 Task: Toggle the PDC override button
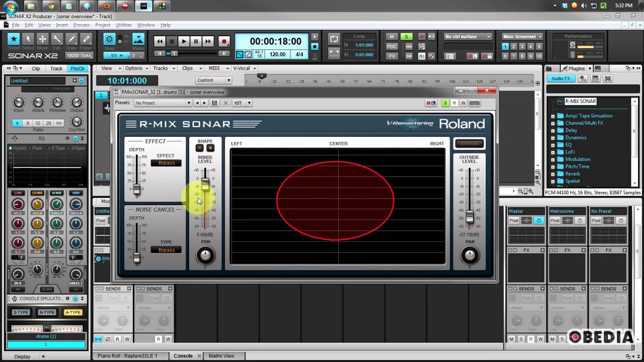coord(392,46)
